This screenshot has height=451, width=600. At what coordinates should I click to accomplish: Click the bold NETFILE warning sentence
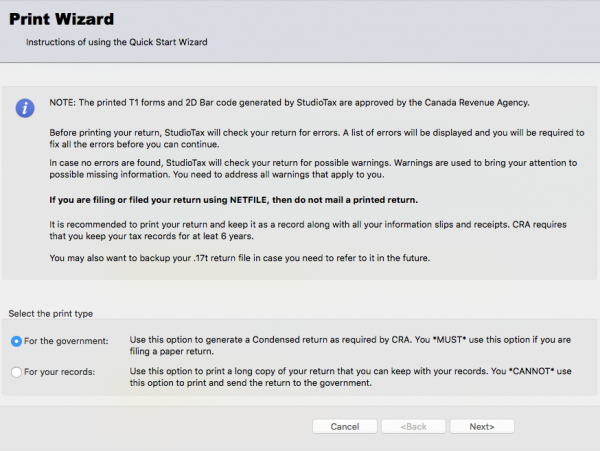(233, 200)
